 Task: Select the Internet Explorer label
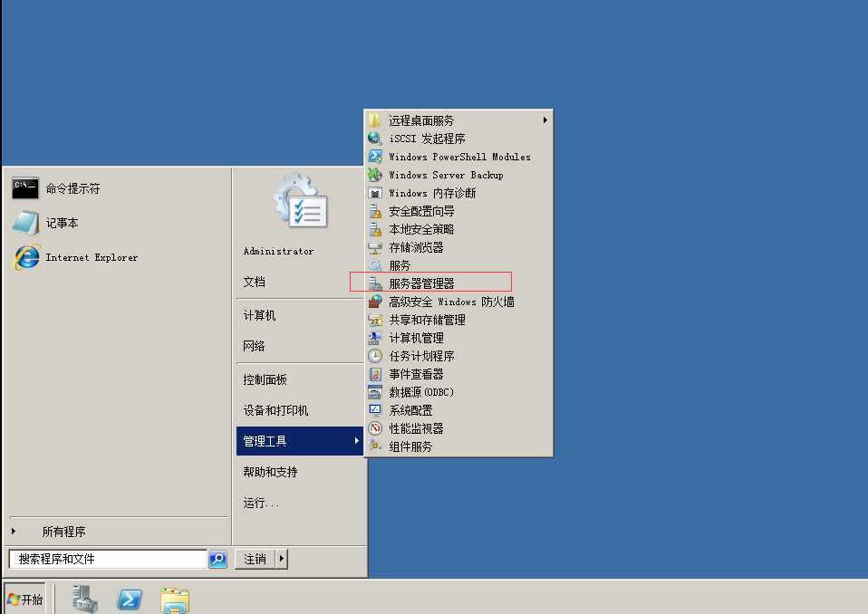(x=92, y=257)
